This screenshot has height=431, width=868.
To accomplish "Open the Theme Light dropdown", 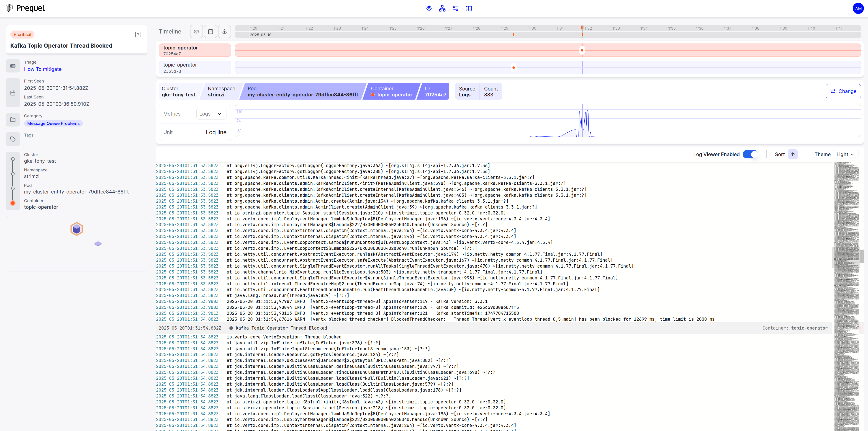I will coord(846,154).
